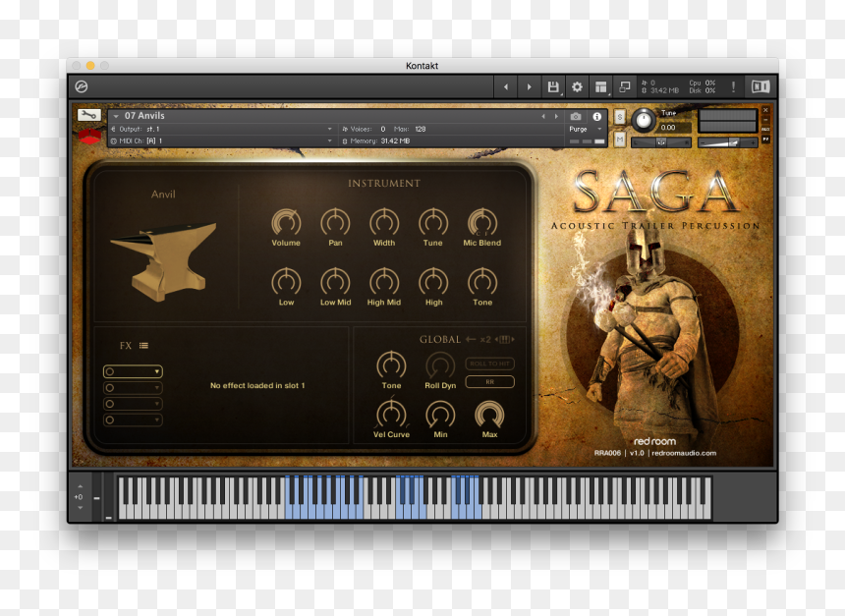Click the x2 icon in the GLOBAL section
Viewport: 845px width, 616px height.
click(485, 339)
